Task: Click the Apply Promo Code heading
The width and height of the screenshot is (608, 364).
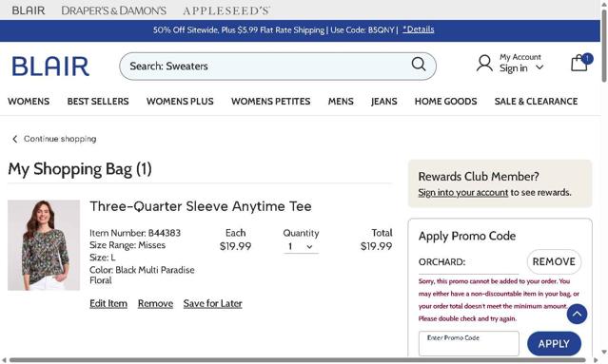Action: pyautogui.click(x=467, y=236)
